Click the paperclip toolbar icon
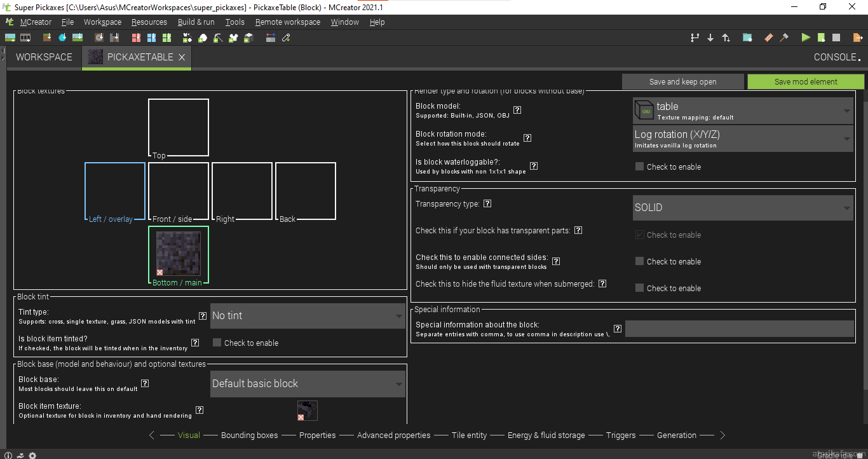Viewport: 868px width, 459px height. coord(286,38)
